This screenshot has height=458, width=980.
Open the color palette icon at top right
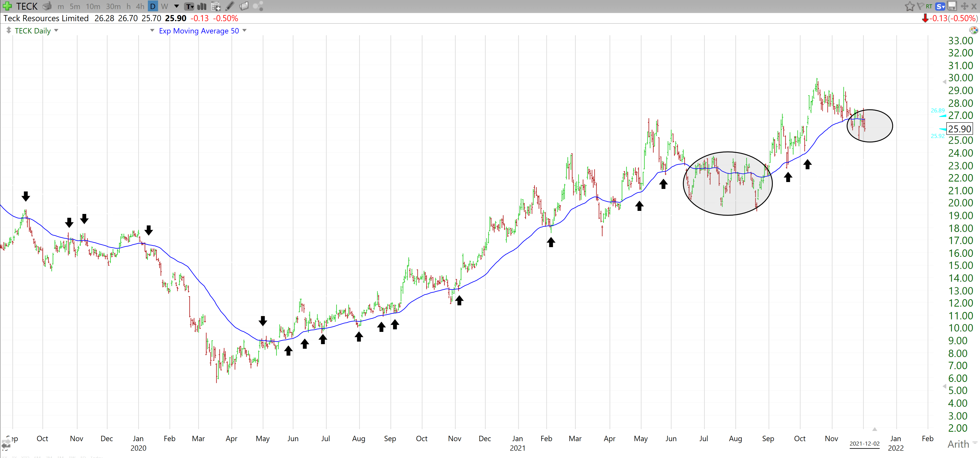(973, 30)
